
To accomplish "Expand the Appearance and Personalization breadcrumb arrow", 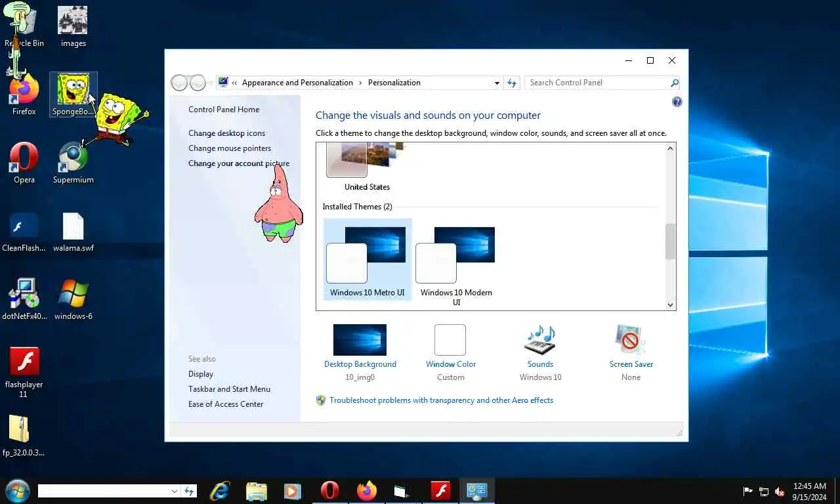I will (x=360, y=83).
